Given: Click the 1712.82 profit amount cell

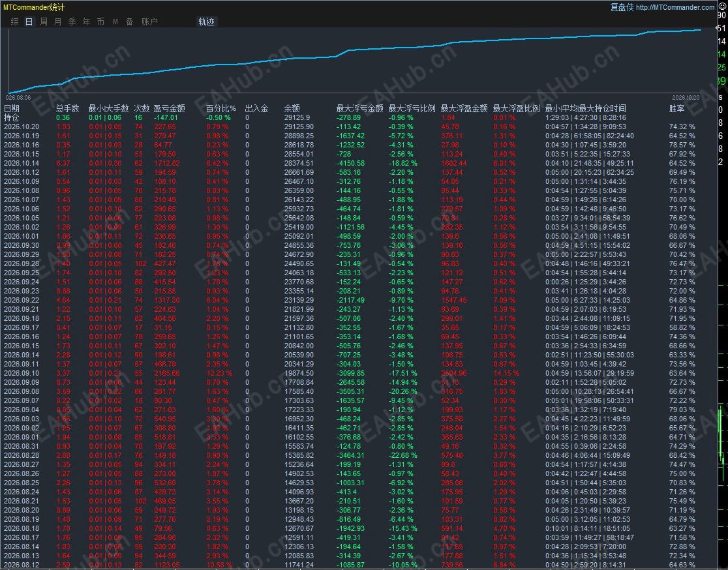Looking at the screenshot, I should pos(167,164).
